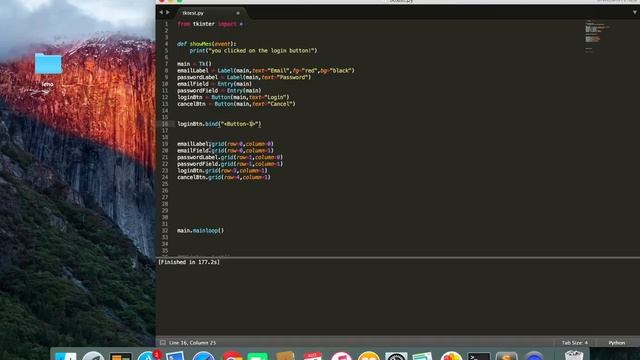Click the Sublime Text dock icon
The width and height of the screenshot is (640, 360).
pos(507,356)
